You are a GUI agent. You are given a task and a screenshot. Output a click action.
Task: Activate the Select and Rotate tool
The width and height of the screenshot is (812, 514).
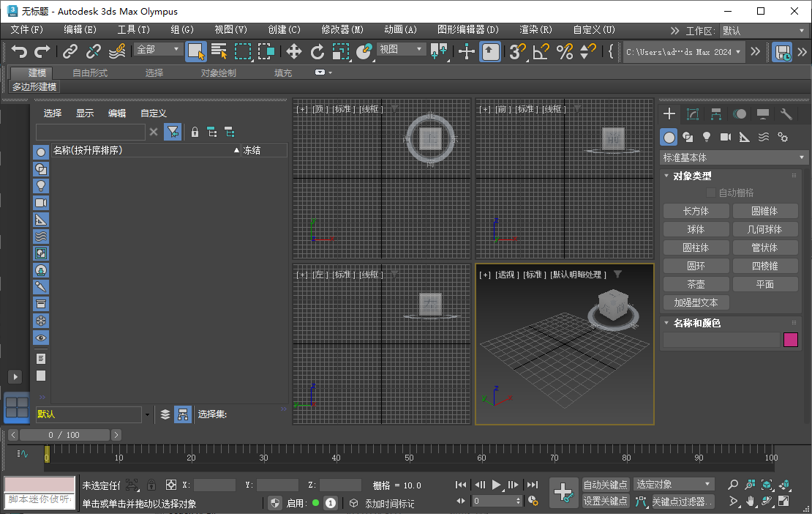pyautogui.click(x=317, y=51)
